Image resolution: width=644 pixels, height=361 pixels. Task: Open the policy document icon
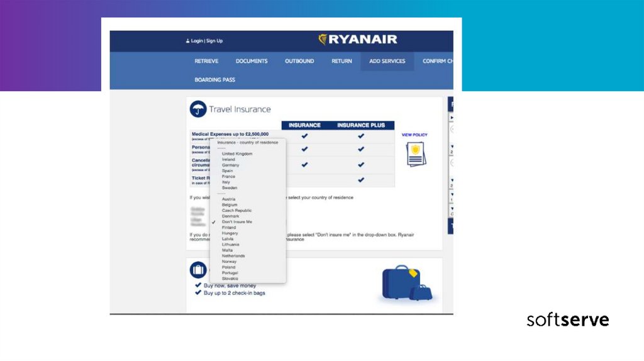(x=416, y=155)
